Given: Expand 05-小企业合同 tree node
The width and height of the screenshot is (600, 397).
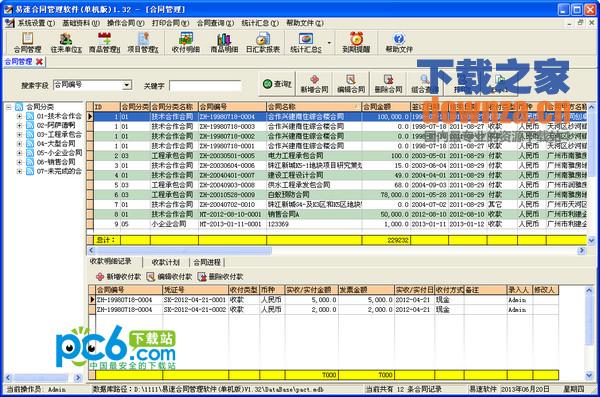Looking at the screenshot, I should [19, 153].
